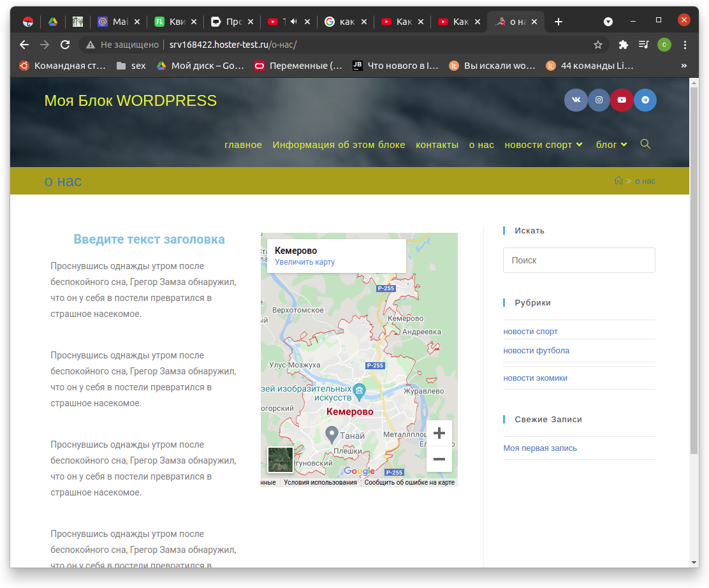Click the scrollbar down arrow

click(694, 562)
